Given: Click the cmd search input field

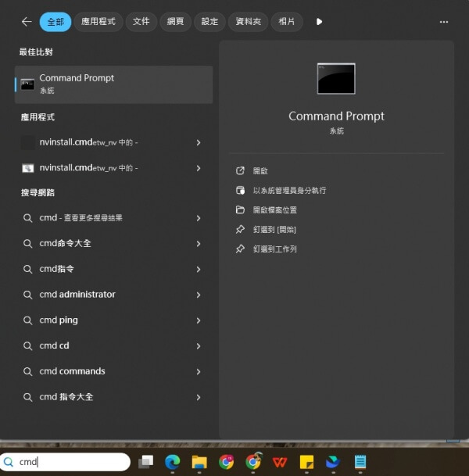Looking at the screenshot, I should tap(65, 462).
